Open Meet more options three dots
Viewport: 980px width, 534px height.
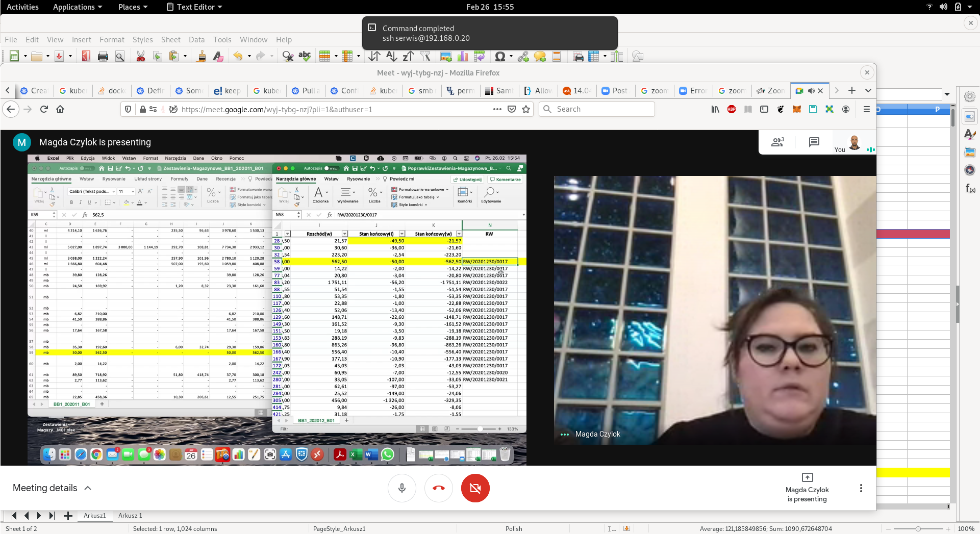click(861, 488)
